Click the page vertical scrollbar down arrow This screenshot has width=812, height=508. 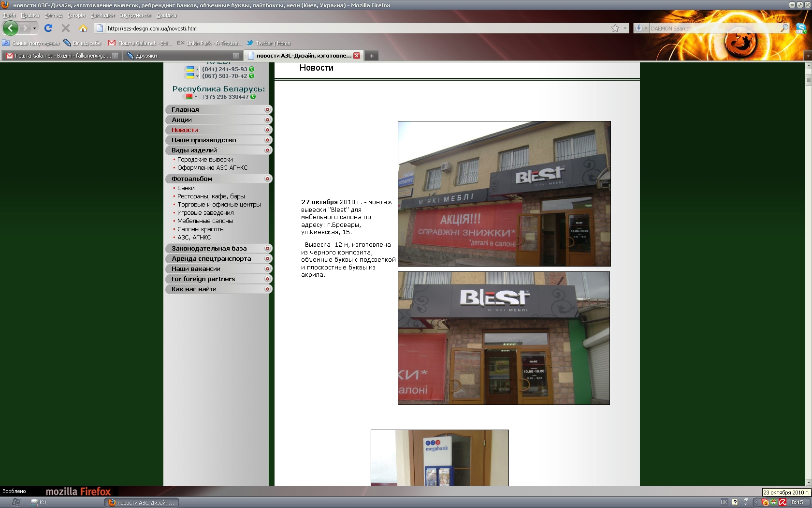click(x=809, y=482)
